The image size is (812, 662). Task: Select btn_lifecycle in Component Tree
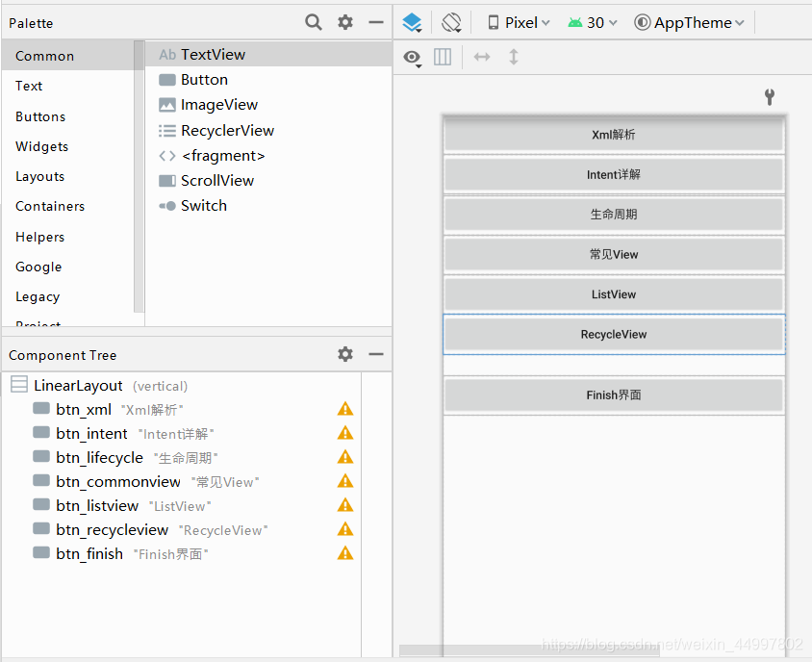(x=181, y=457)
